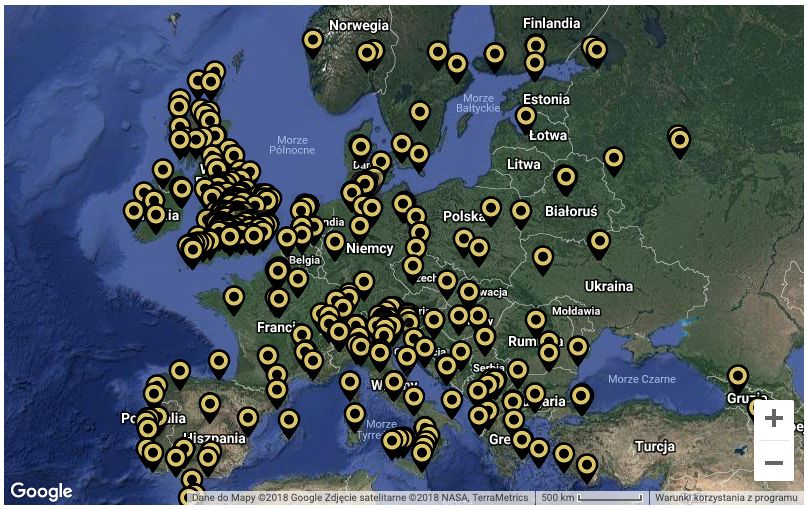The height and width of the screenshot is (509, 807).
Task: Select the marker on Spain's northern Biscay coast
Action: [x=219, y=364]
